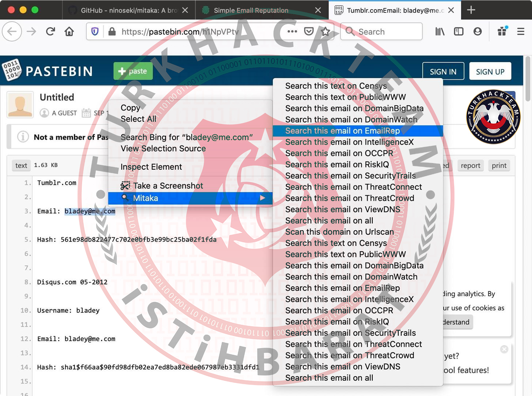Show the sidebars icon in the toolbar
The image size is (532, 396).
[x=459, y=32]
